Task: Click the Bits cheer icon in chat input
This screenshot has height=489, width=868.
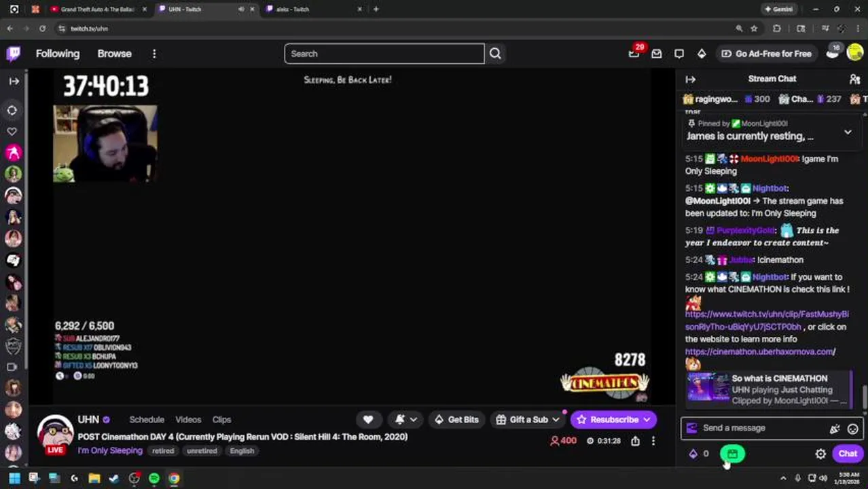Action: [x=835, y=429]
